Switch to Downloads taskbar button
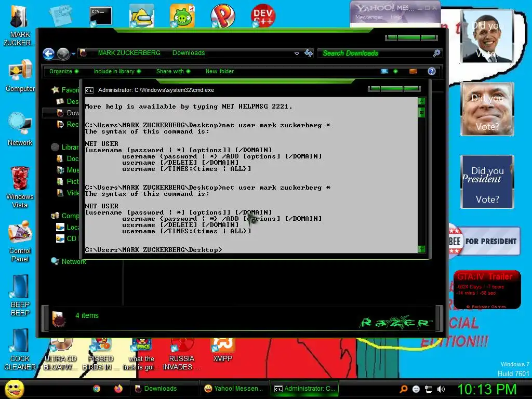This screenshot has height=399, width=532. [x=164, y=389]
